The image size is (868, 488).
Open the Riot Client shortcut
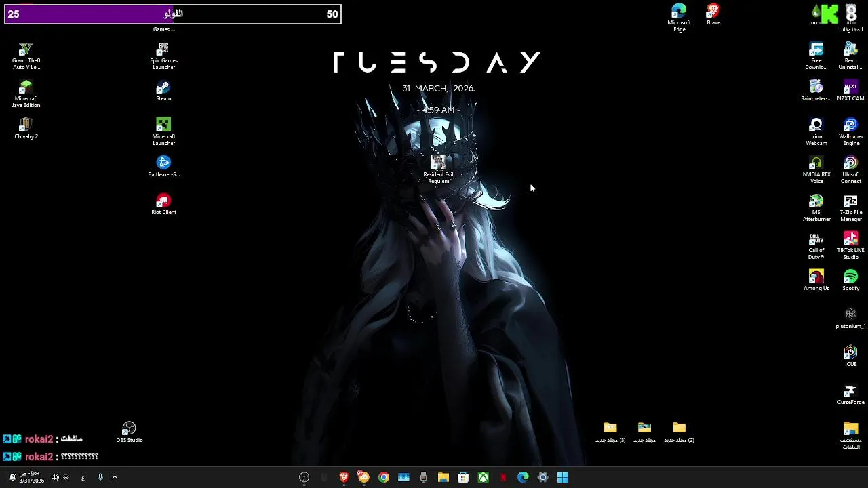[x=163, y=204]
